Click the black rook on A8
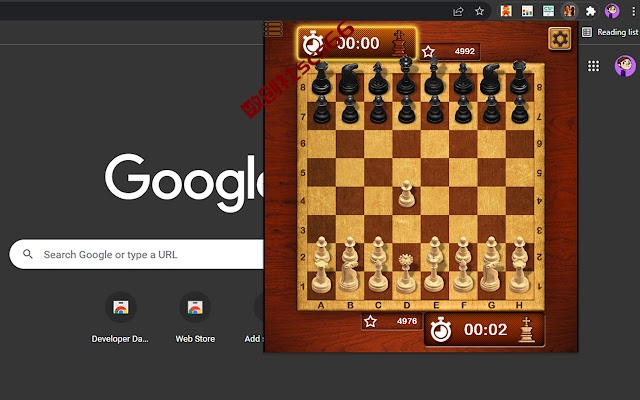The height and width of the screenshot is (400, 640). (x=321, y=78)
